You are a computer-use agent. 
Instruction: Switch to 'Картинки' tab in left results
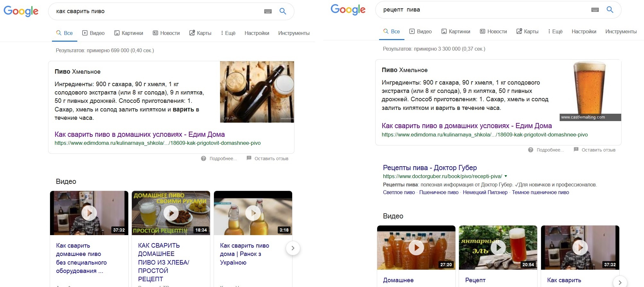pos(129,33)
